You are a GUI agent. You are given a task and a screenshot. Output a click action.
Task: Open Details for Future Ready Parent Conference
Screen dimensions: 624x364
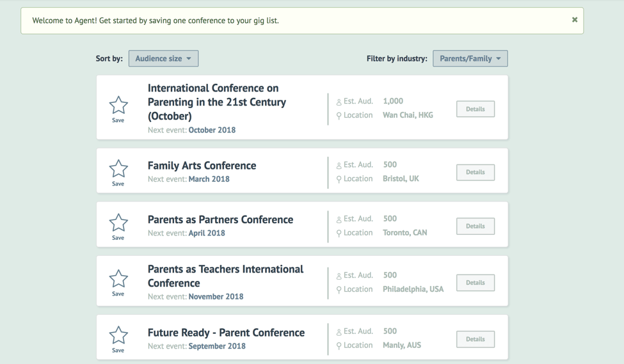coord(476,339)
